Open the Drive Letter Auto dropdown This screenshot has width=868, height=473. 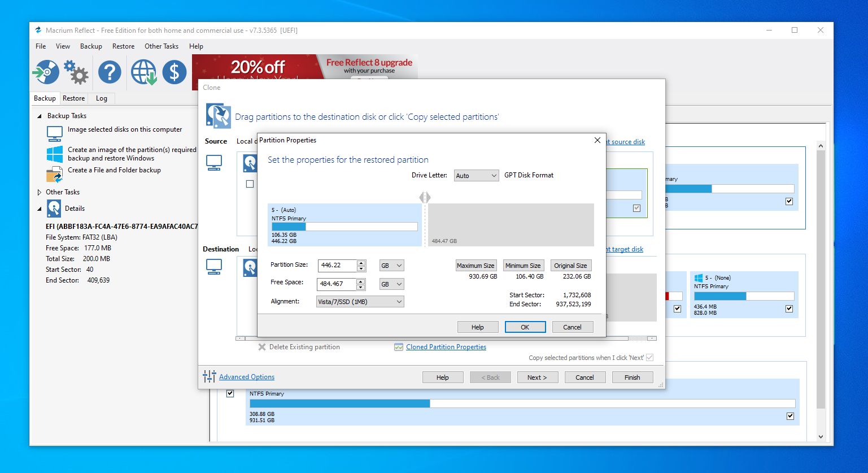[476, 176]
